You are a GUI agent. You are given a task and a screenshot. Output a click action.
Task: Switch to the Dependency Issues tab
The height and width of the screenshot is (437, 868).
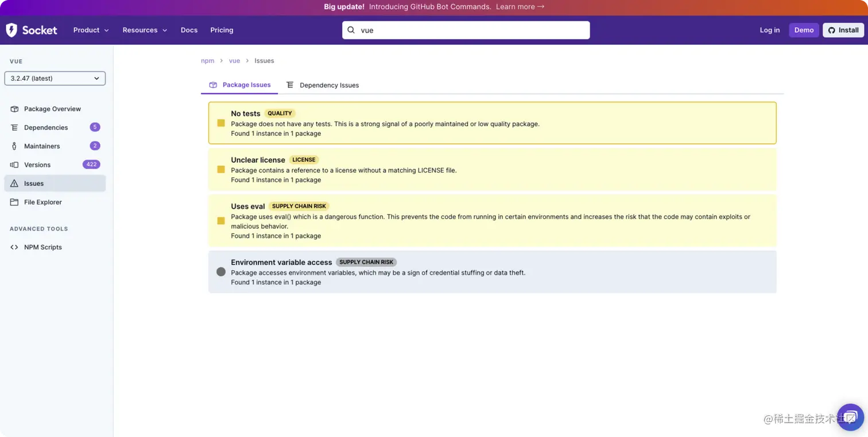point(323,85)
